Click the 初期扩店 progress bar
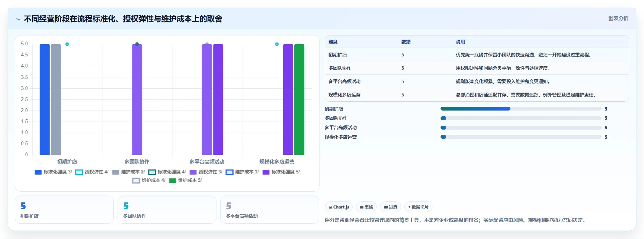 521,109
